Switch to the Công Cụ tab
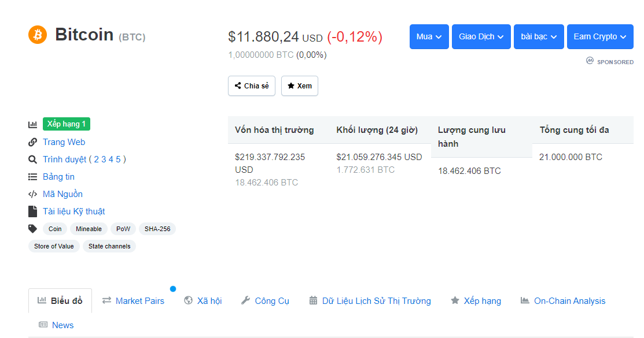This screenshot has width=644, height=338. click(266, 300)
